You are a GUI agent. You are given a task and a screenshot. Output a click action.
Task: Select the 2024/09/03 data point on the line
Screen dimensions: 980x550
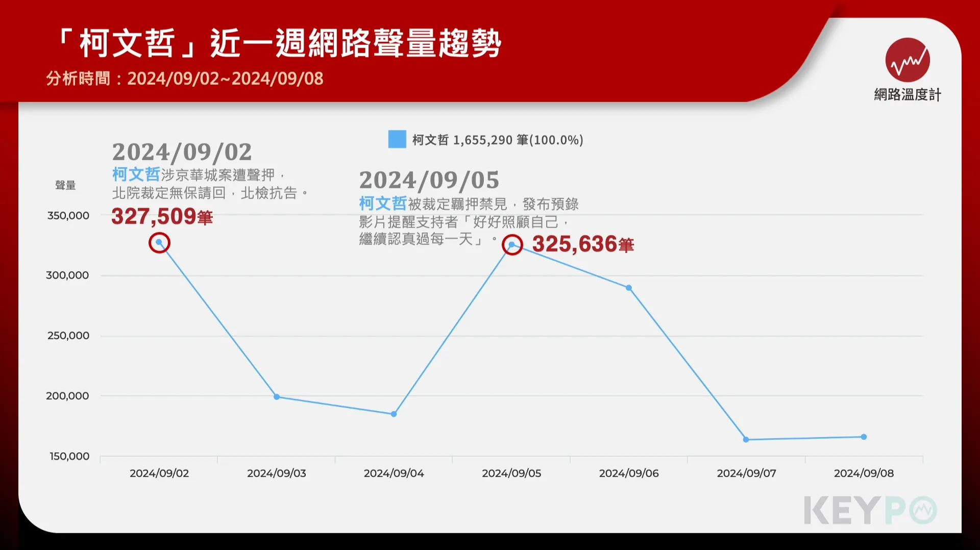[277, 397]
